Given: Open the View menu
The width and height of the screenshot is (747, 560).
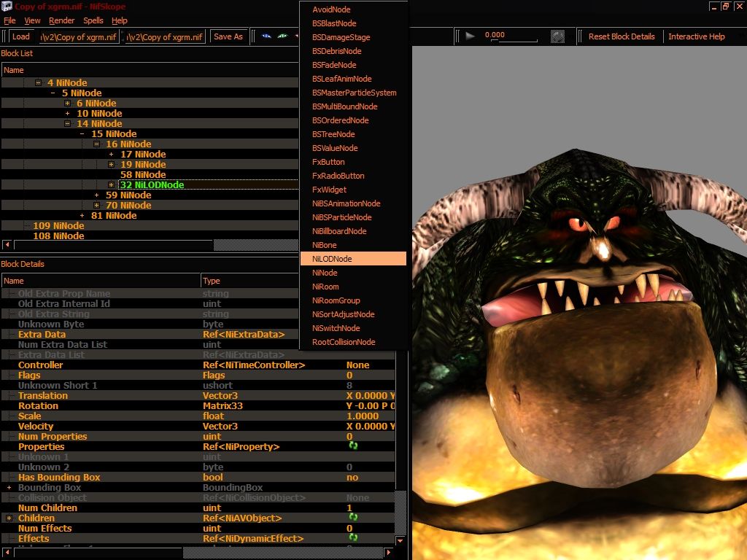Looking at the screenshot, I should 32,20.
